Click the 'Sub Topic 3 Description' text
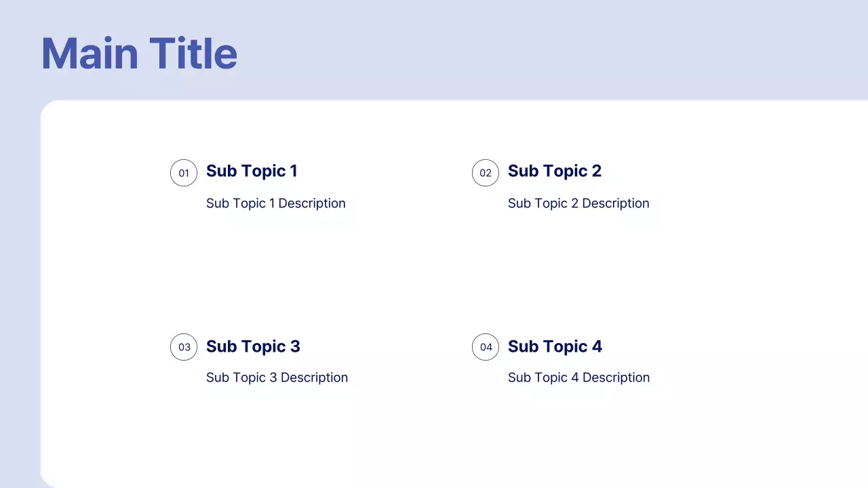Screen dimensions: 868x488 pyautogui.click(x=277, y=378)
